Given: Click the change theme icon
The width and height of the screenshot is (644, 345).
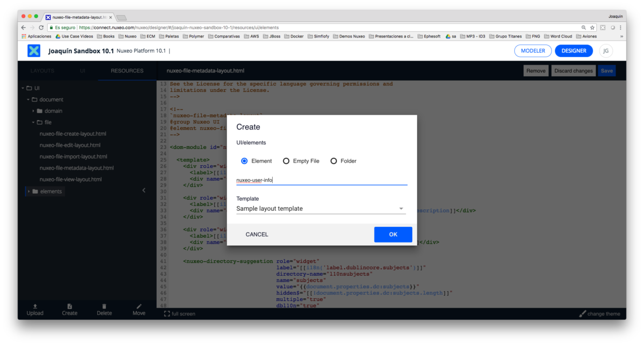Looking at the screenshot, I should tap(583, 313).
